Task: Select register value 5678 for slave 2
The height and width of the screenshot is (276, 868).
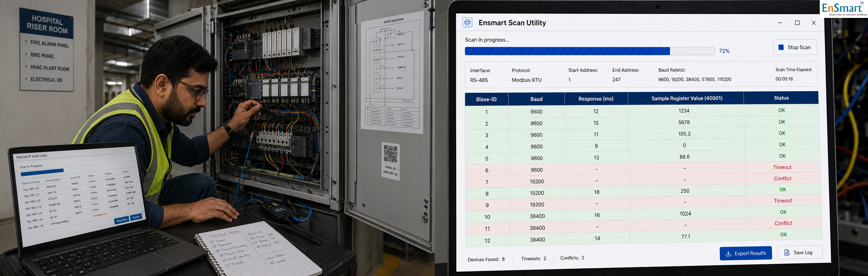Action: pos(684,122)
